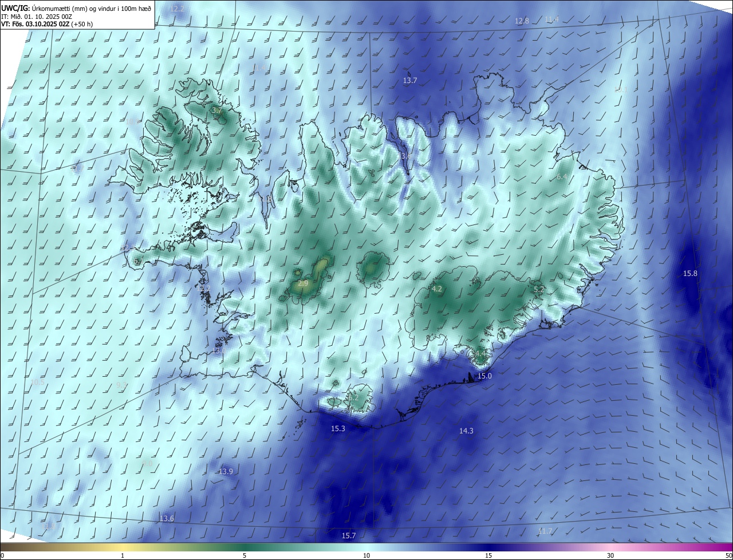The height and width of the screenshot is (560, 733).
Task: Click the 15.8 value label on the map
Action: [691, 273]
